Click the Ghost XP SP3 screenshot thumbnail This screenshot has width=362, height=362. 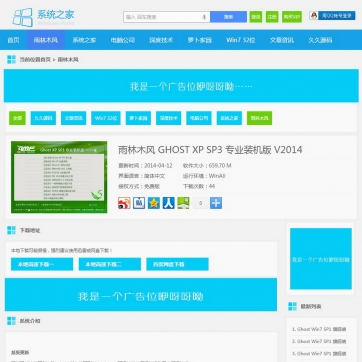coord(59,177)
